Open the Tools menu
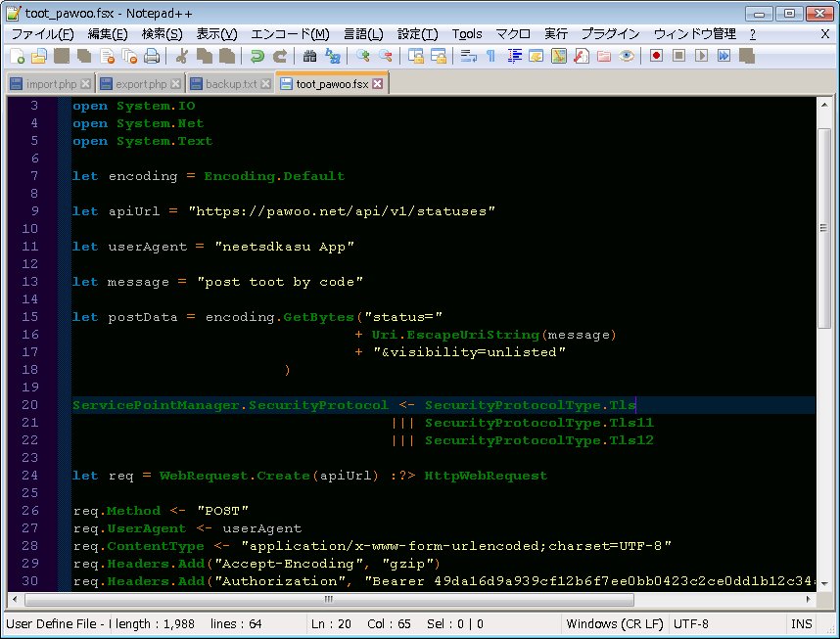Viewport: 840px width, 639px height. pos(467,34)
